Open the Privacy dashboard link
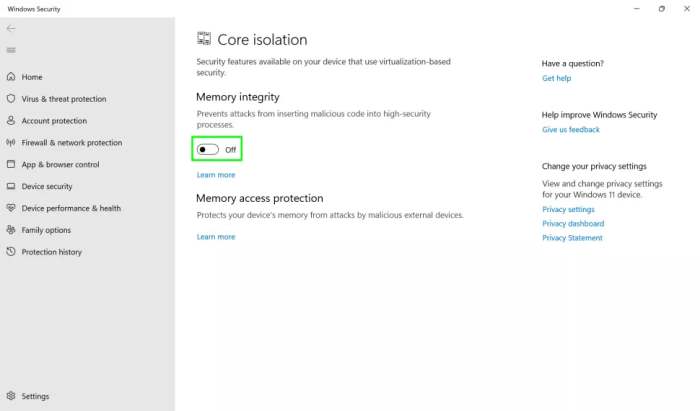 point(573,224)
